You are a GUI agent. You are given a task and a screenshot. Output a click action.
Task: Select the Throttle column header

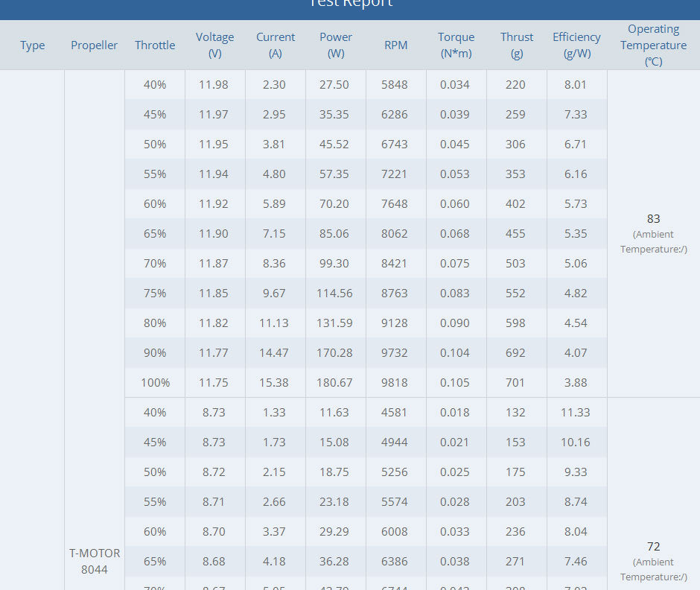(x=155, y=45)
